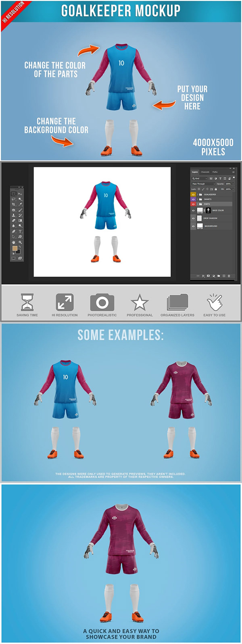The height and width of the screenshot is (644, 242).
Task: Select the Blur tool
Action: (14, 226)
